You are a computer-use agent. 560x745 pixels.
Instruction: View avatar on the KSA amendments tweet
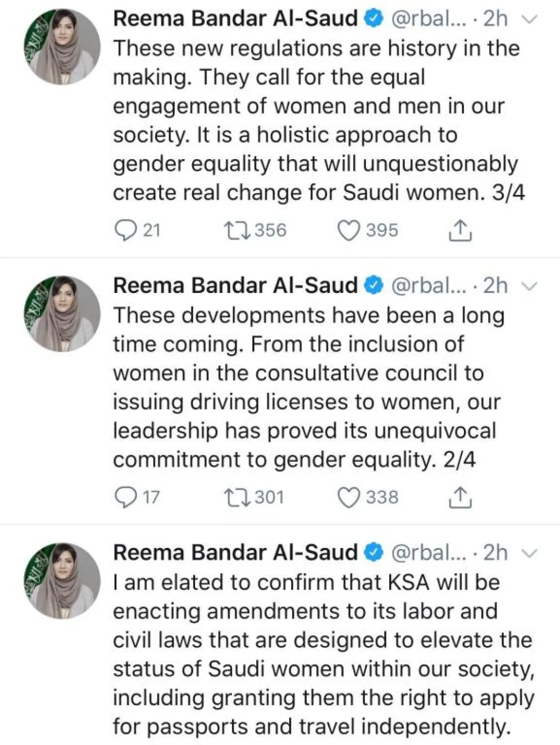[x=63, y=581]
